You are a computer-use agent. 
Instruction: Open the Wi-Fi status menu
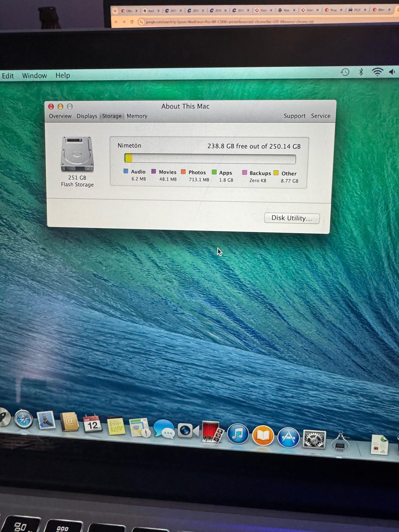coord(377,72)
